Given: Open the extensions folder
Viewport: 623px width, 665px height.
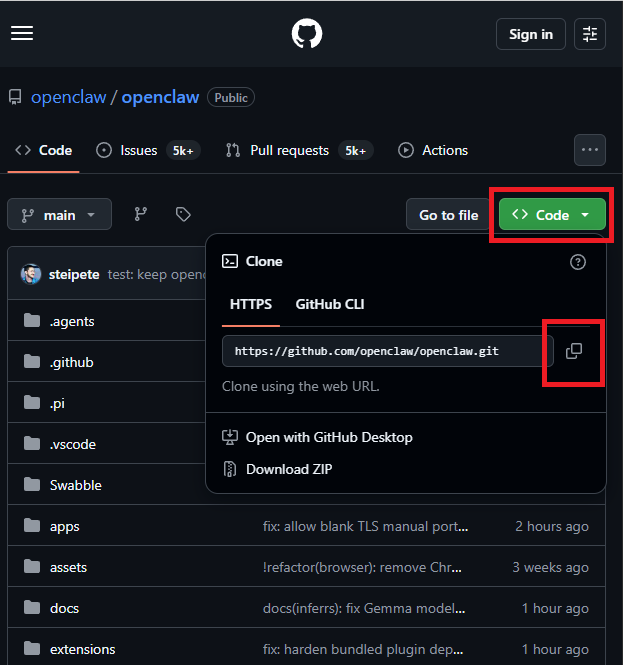Looking at the screenshot, I should point(83,649).
